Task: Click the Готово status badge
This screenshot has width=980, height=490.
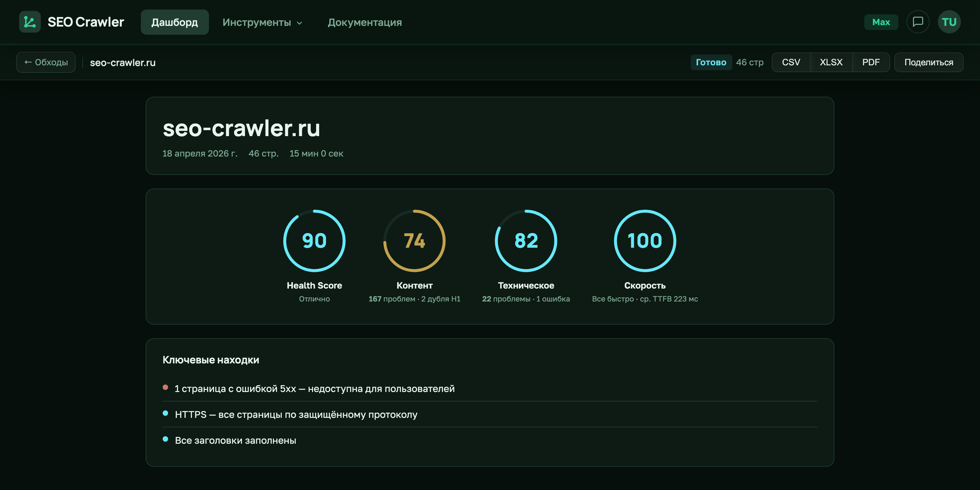Action: [710, 62]
